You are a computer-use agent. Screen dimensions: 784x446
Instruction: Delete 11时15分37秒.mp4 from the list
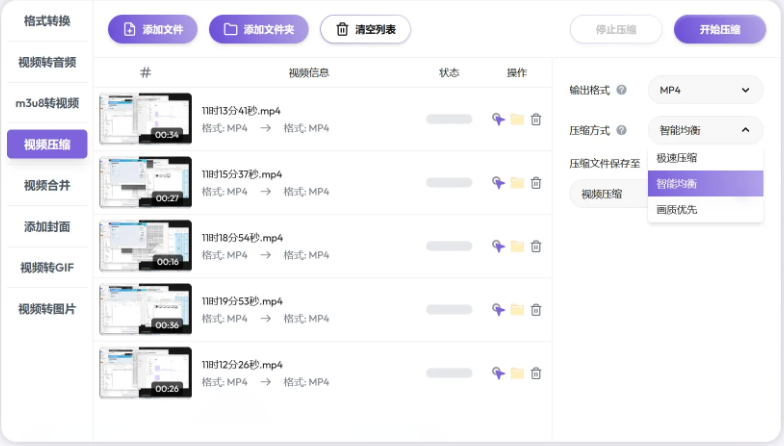[x=536, y=182]
